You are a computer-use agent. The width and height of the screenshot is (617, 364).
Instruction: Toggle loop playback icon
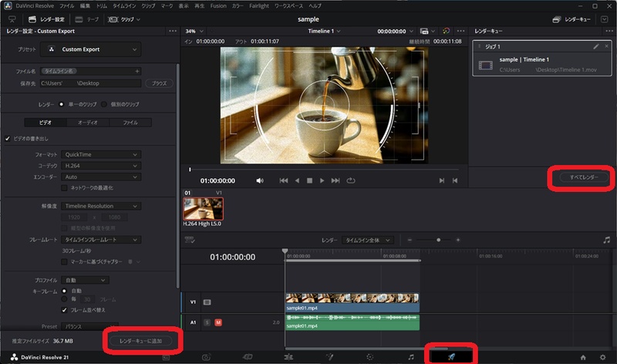(x=351, y=180)
